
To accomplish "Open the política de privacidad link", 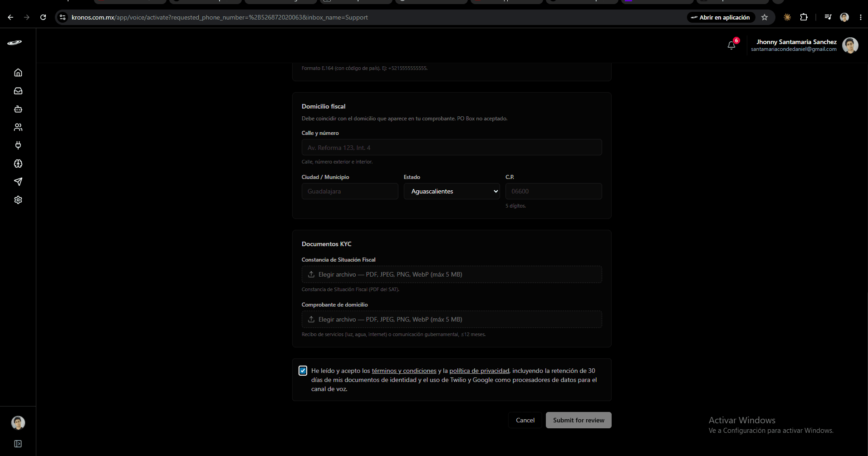I will (x=479, y=371).
